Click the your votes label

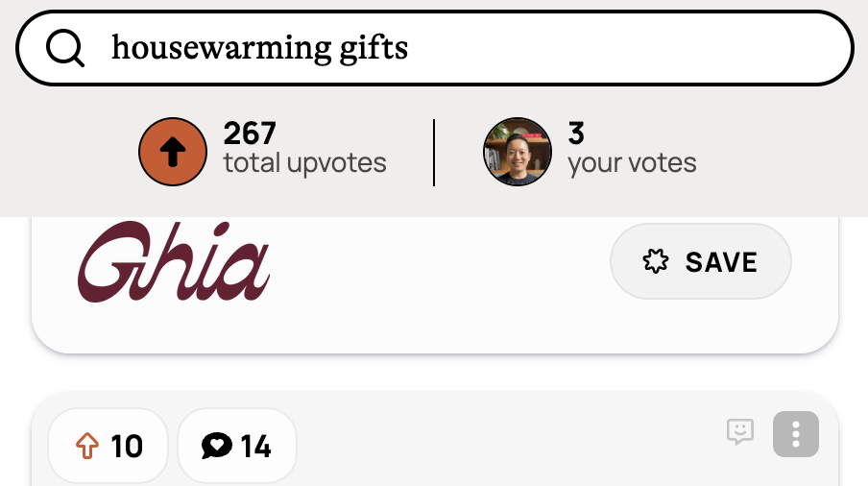pos(632,163)
